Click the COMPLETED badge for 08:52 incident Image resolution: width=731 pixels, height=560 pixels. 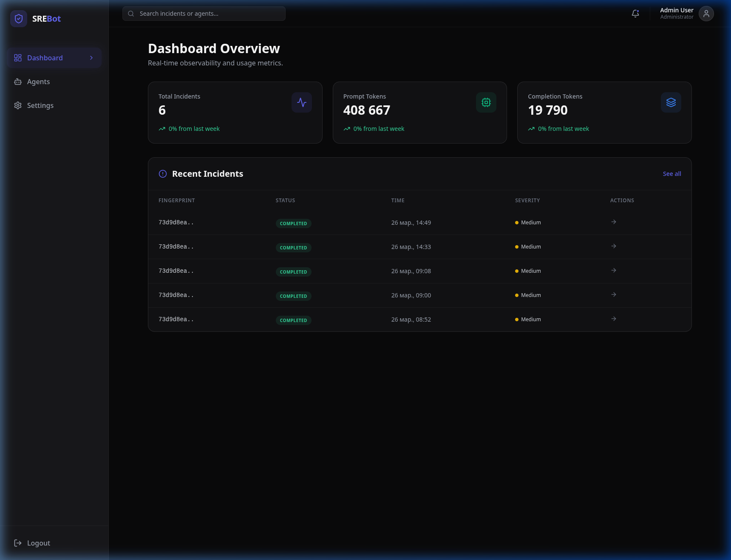coord(293,320)
